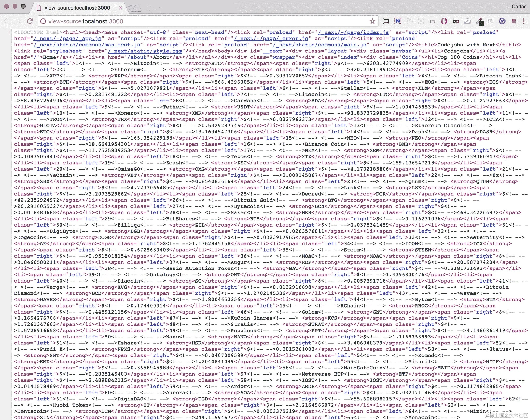Open a new tab
This screenshot has width=530, height=420.
(135, 8)
